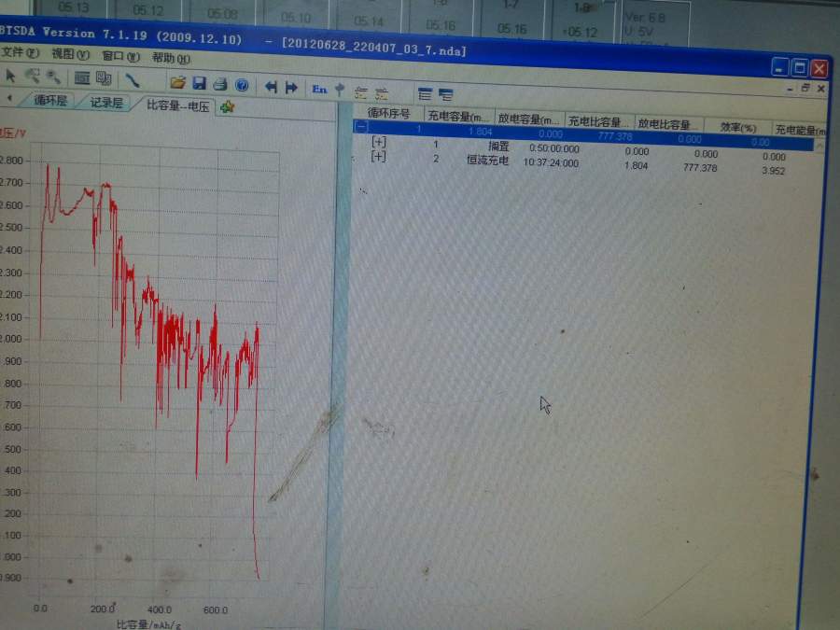This screenshot has width=840, height=630.
Task: Click the printer icon
Action: 220,84
